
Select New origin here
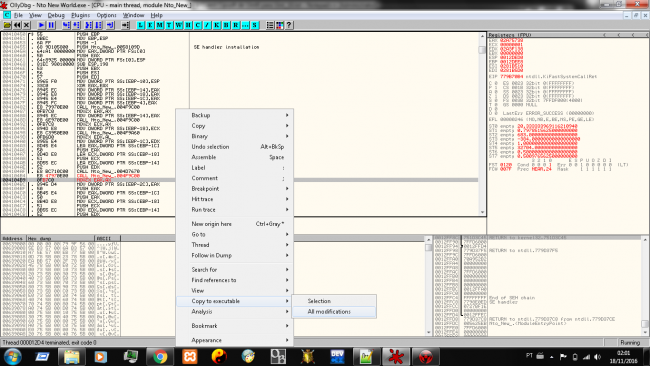tap(235, 224)
